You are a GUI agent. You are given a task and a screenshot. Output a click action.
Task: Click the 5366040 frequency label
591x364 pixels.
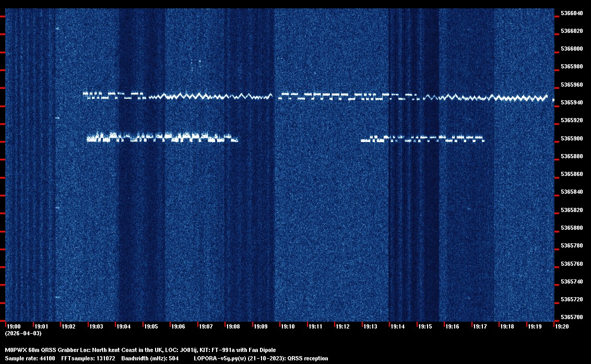(x=572, y=13)
